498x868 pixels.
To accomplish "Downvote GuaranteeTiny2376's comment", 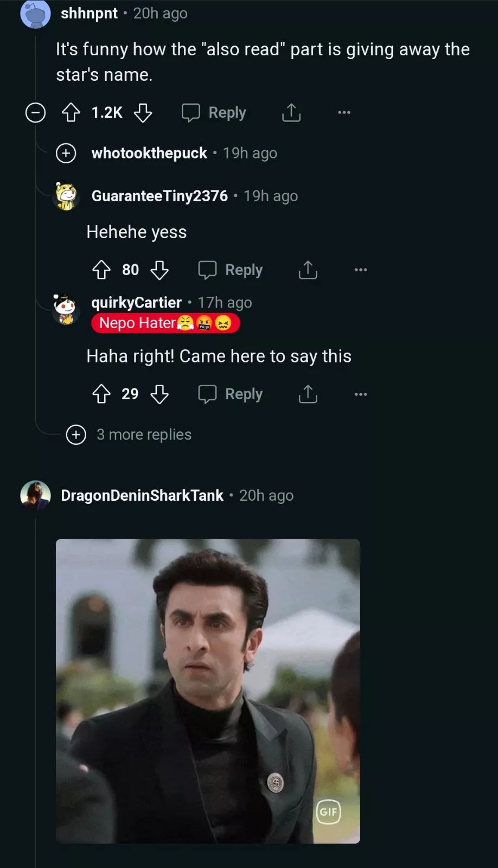I will pos(159,270).
